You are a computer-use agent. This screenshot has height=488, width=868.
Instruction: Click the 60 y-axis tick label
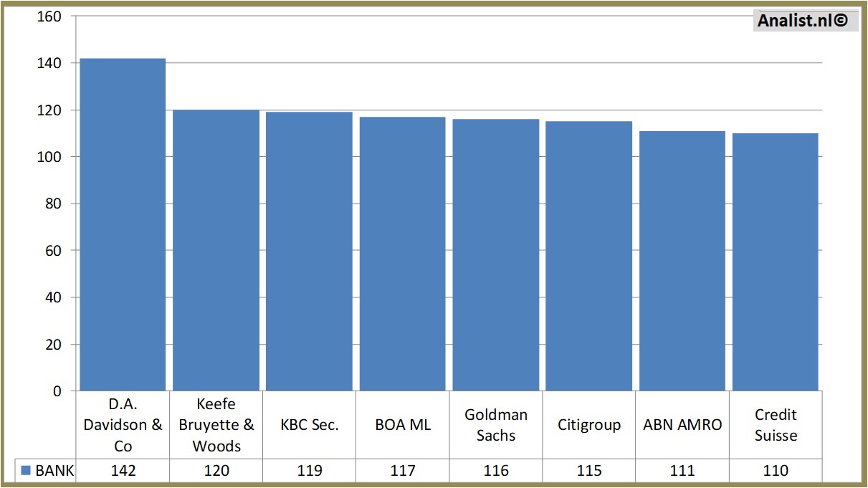pos(53,251)
